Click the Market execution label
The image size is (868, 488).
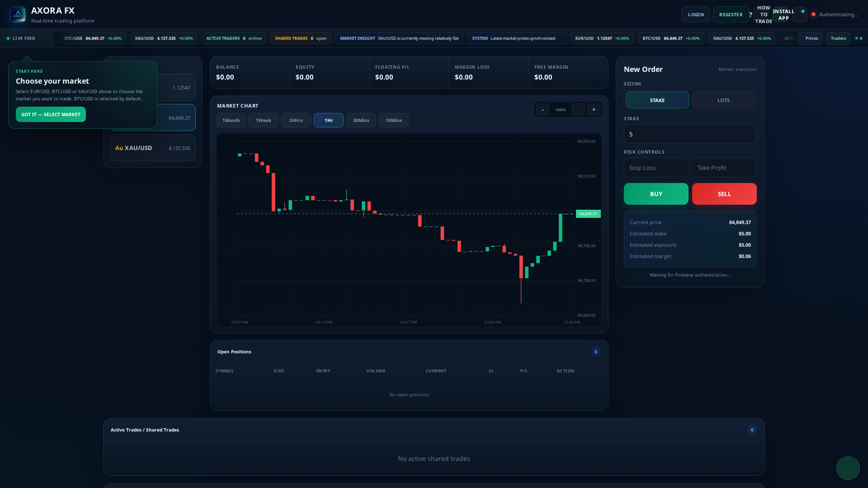point(737,69)
